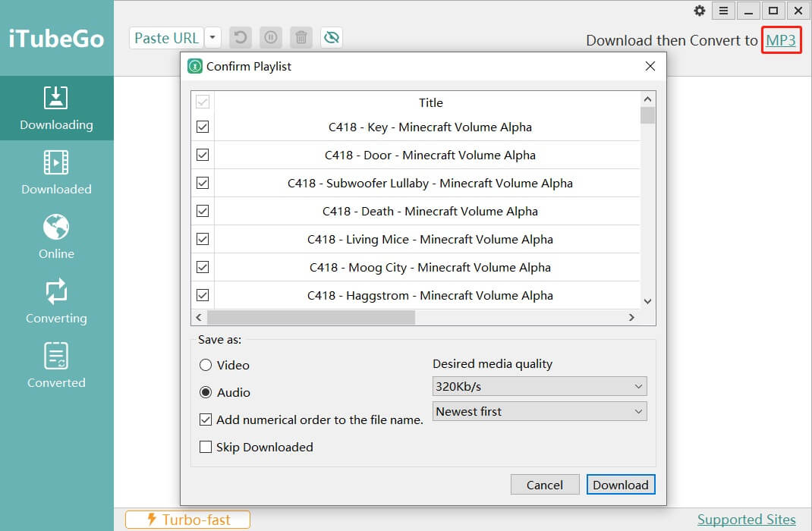Select 'C418 - Haggstrom' title row
The height and width of the screenshot is (531, 812).
pyautogui.click(x=427, y=296)
